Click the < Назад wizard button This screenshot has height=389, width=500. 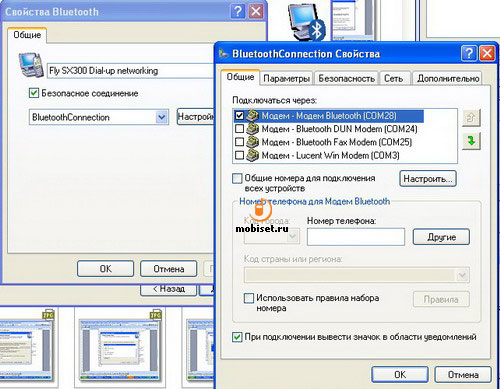(169, 289)
